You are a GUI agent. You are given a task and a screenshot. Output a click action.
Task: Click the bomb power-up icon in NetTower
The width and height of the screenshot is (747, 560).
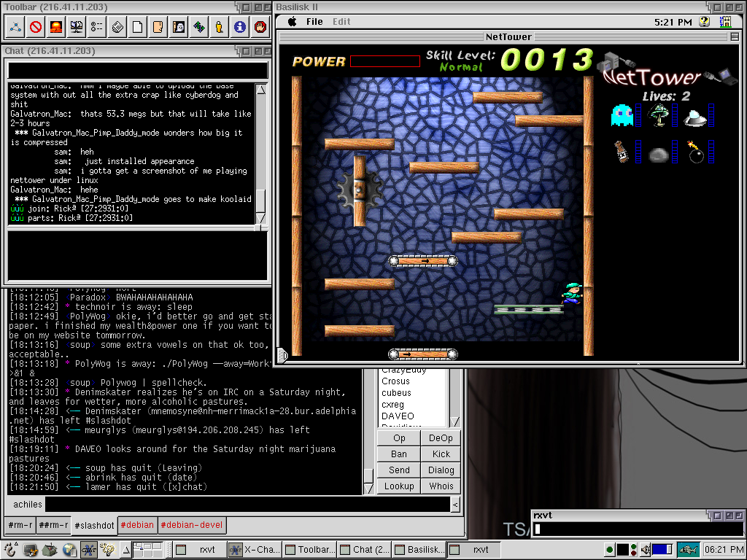tap(696, 152)
